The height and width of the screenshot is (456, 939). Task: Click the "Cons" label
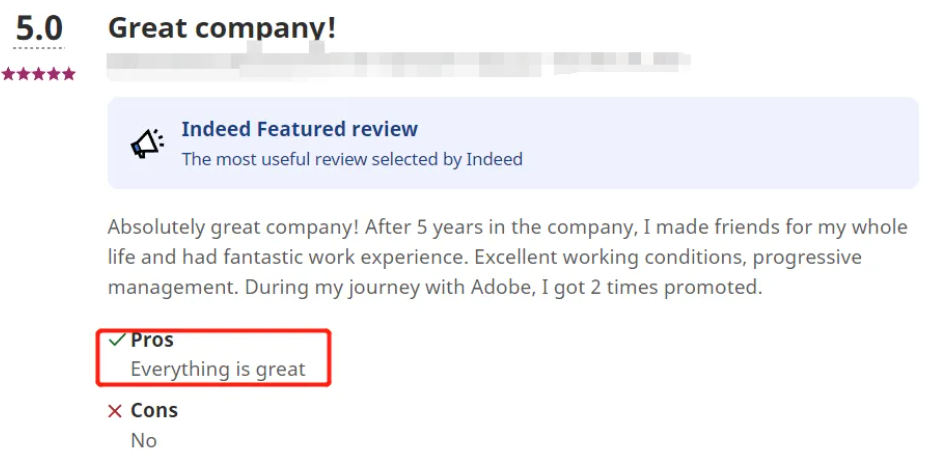pos(155,410)
